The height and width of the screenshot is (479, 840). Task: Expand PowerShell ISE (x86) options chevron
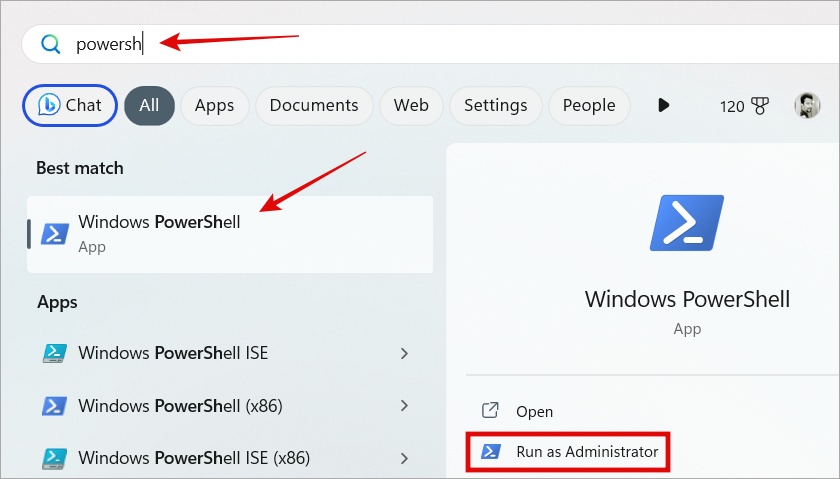(x=404, y=458)
